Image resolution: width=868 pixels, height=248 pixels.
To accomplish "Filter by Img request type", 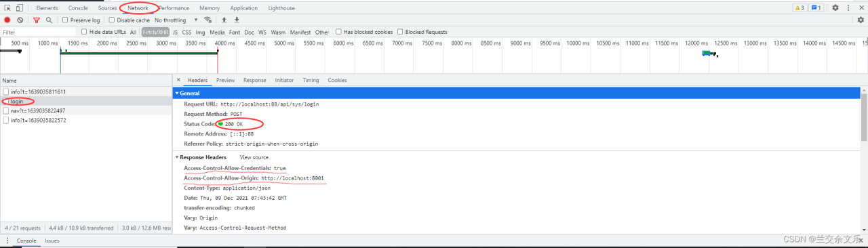I will (x=200, y=32).
